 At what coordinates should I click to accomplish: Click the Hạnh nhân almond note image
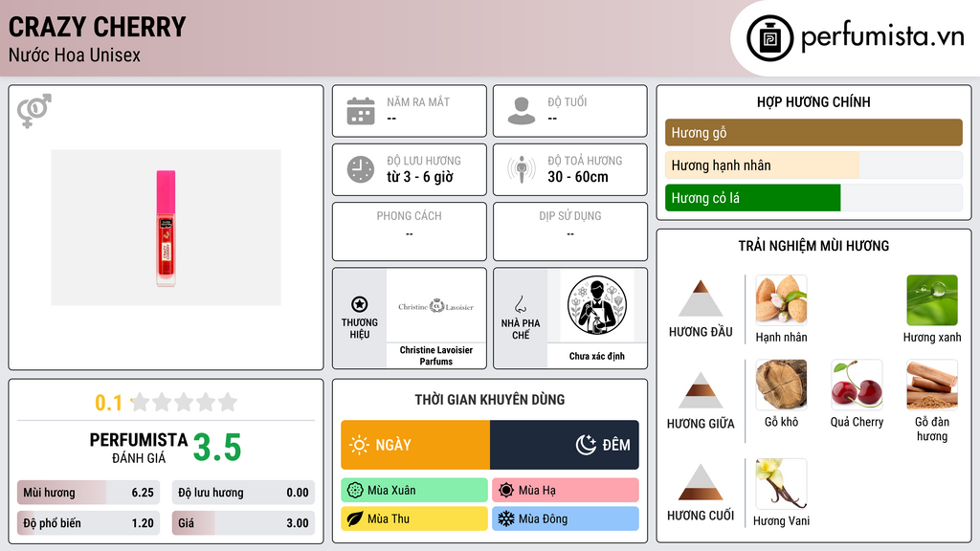pyautogui.click(x=781, y=300)
